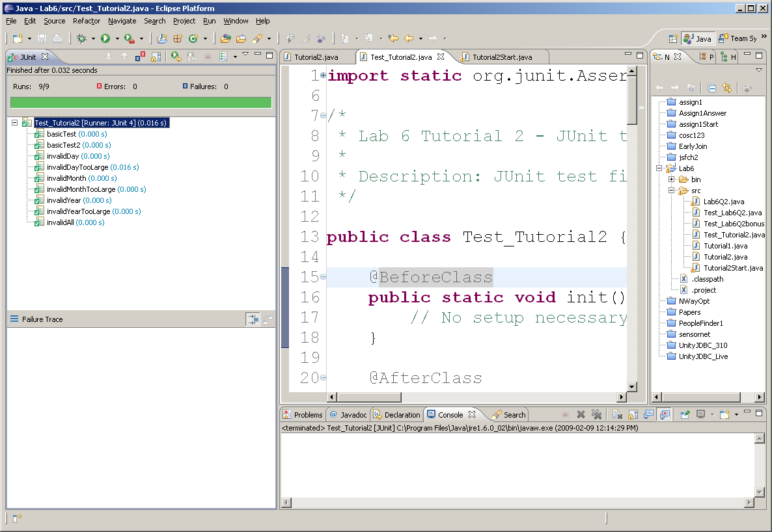Click the Open Type folder icon
The image size is (772, 532).
coord(225,38)
